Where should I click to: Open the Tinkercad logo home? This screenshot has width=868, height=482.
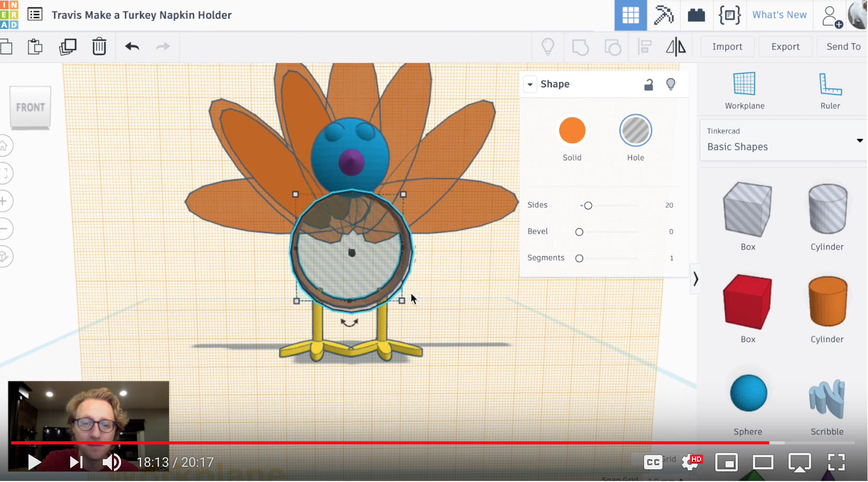(9, 14)
